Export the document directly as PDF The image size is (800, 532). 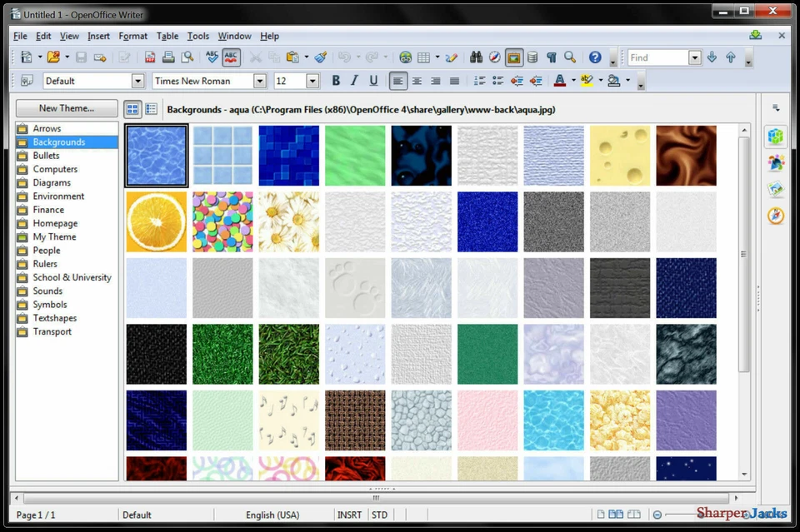pos(151,57)
